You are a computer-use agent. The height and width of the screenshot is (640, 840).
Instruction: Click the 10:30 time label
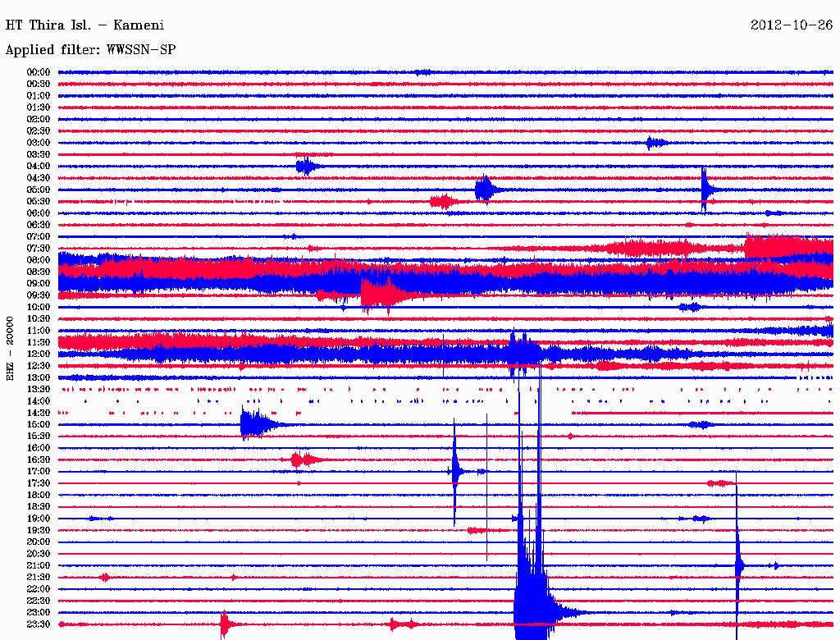click(39, 319)
